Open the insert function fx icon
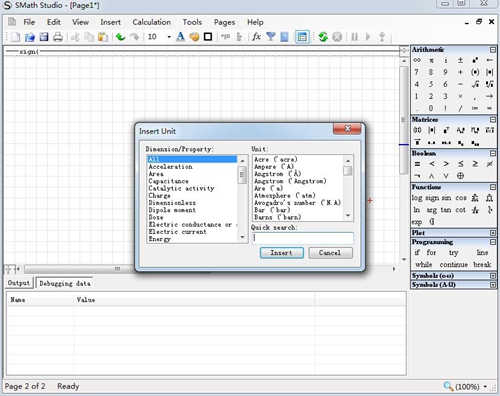Image resolution: width=500 pixels, height=396 pixels. [256, 37]
